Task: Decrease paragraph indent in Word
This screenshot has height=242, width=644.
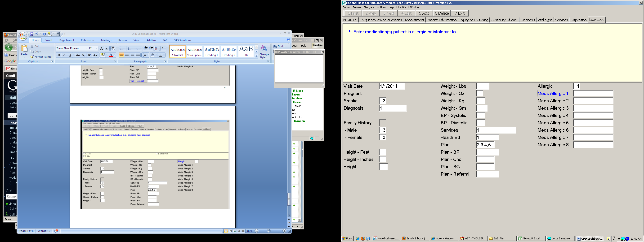Action: pos(146,48)
